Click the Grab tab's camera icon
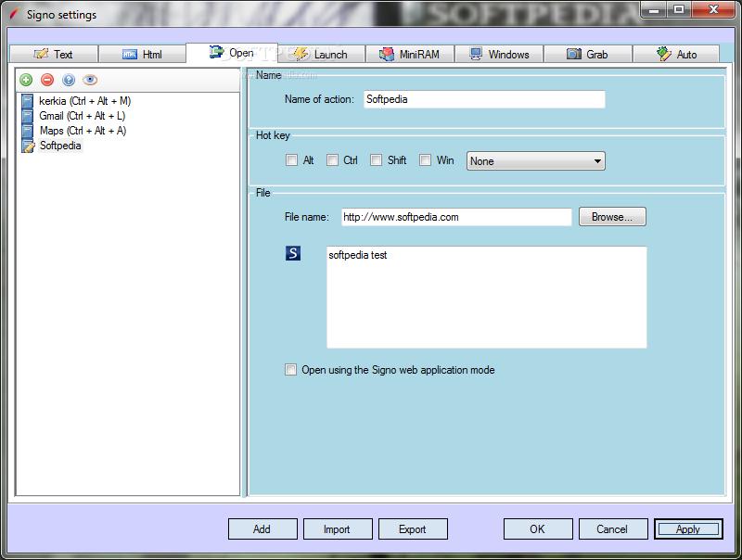742x560 pixels. coord(573,54)
